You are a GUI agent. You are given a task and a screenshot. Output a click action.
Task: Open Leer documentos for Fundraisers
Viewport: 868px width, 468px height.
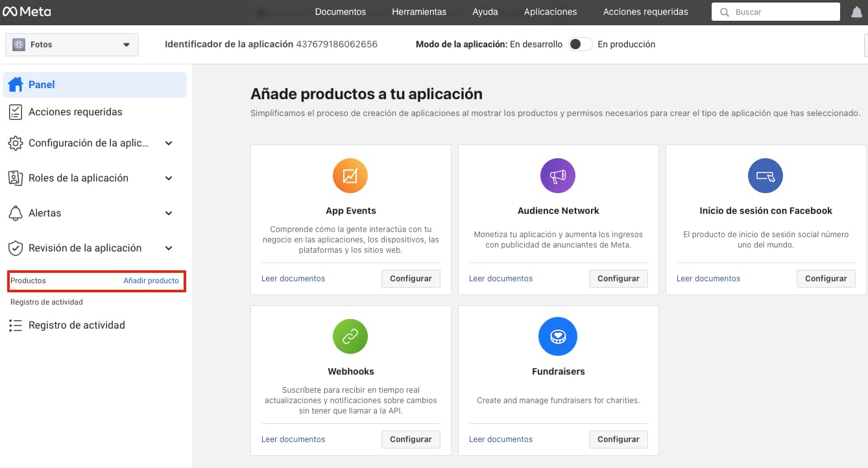pos(501,439)
